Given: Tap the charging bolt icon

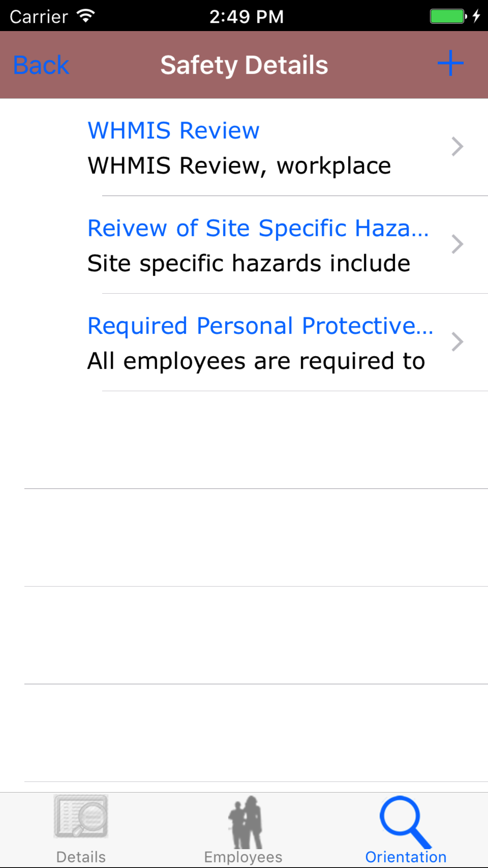Looking at the screenshot, I should [476, 16].
